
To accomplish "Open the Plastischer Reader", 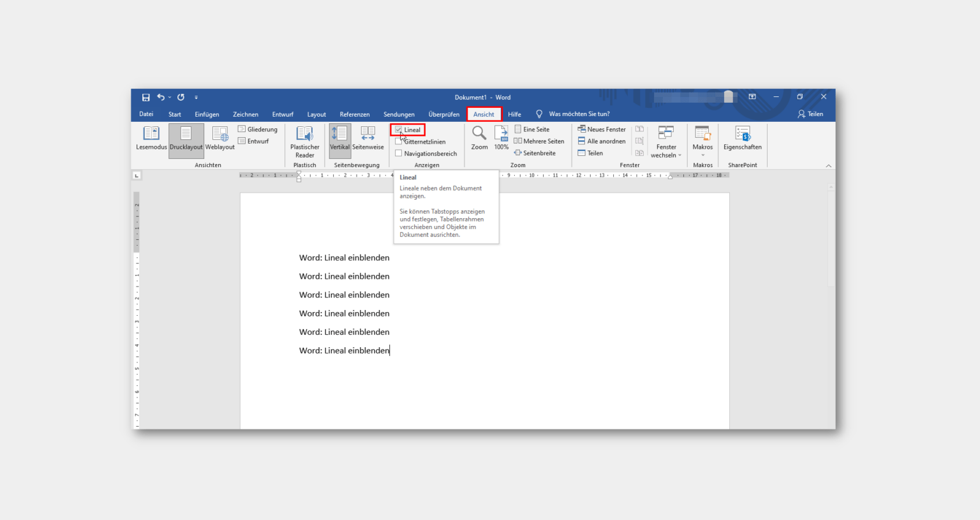I will (305, 140).
